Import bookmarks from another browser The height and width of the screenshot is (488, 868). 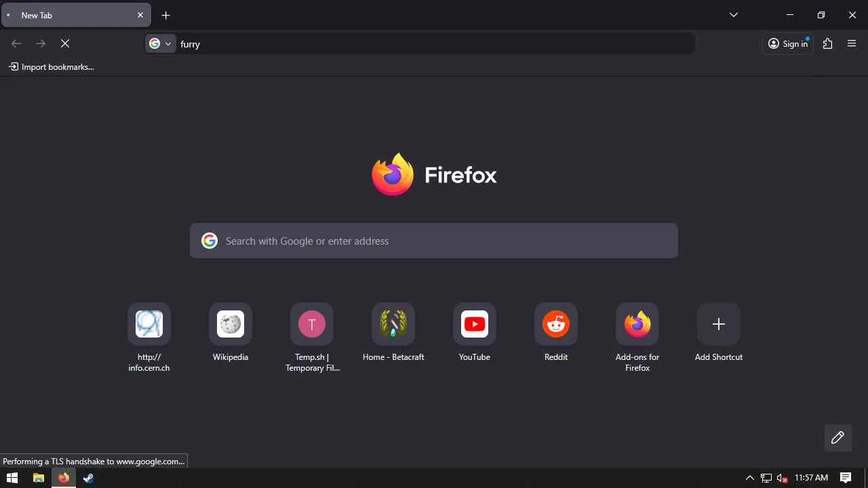click(52, 66)
